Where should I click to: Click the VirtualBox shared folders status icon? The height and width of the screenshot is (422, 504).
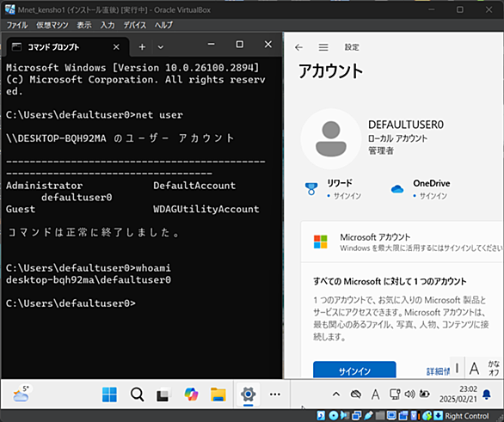point(380,416)
